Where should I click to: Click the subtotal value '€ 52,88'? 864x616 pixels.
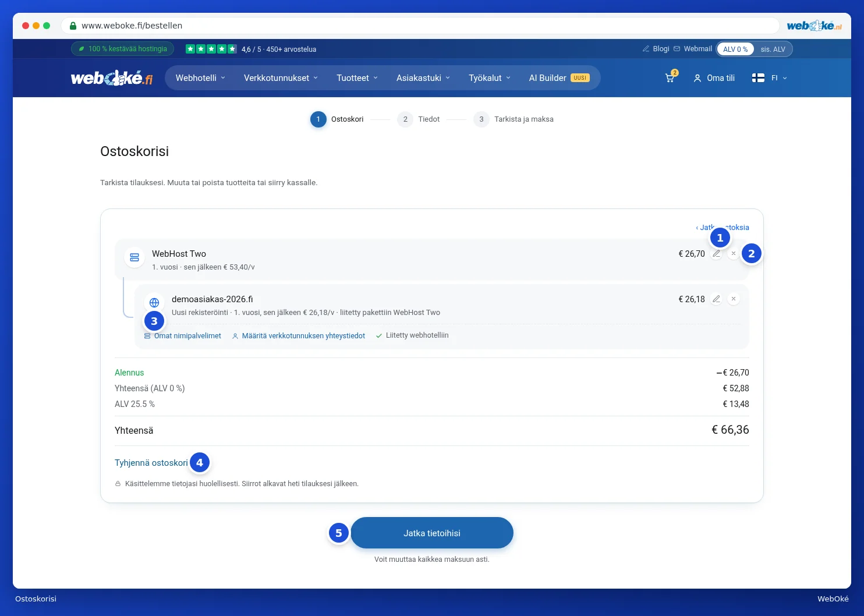tap(736, 388)
